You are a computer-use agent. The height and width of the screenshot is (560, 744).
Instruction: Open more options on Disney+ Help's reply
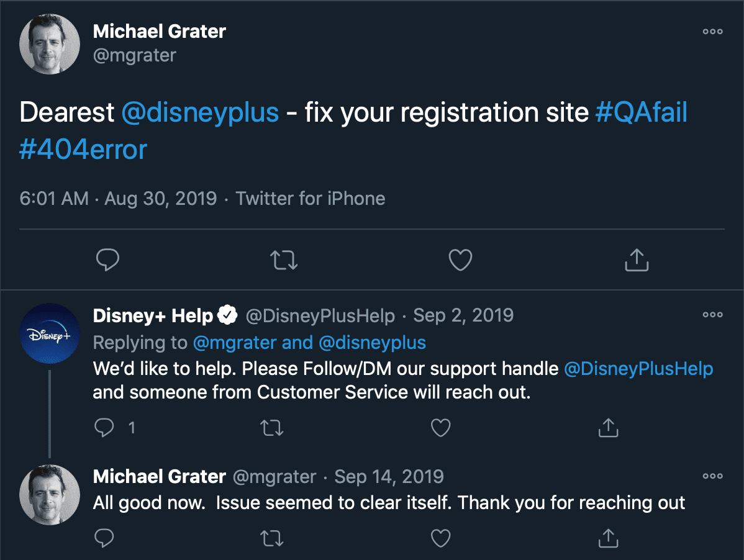pyautogui.click(x=712, y=315)
